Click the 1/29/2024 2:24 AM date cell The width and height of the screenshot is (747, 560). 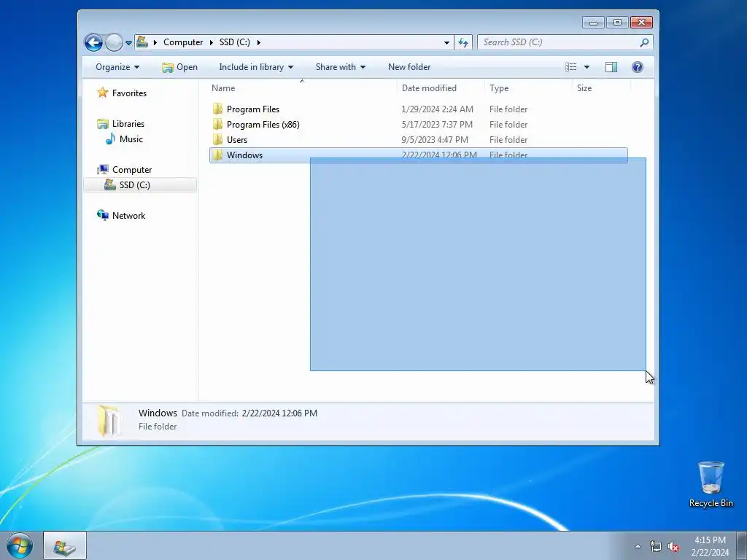(x=438, y=109)
